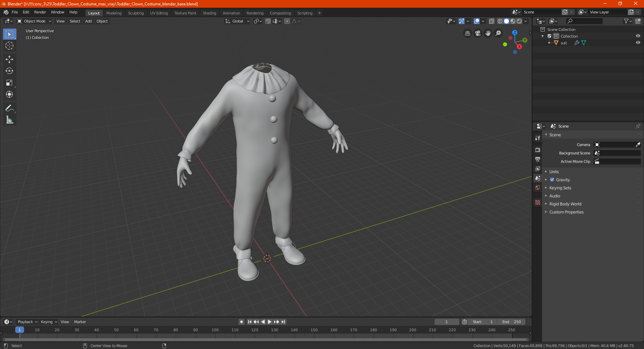Click the suit modifier wrench icon

[577, 43]
